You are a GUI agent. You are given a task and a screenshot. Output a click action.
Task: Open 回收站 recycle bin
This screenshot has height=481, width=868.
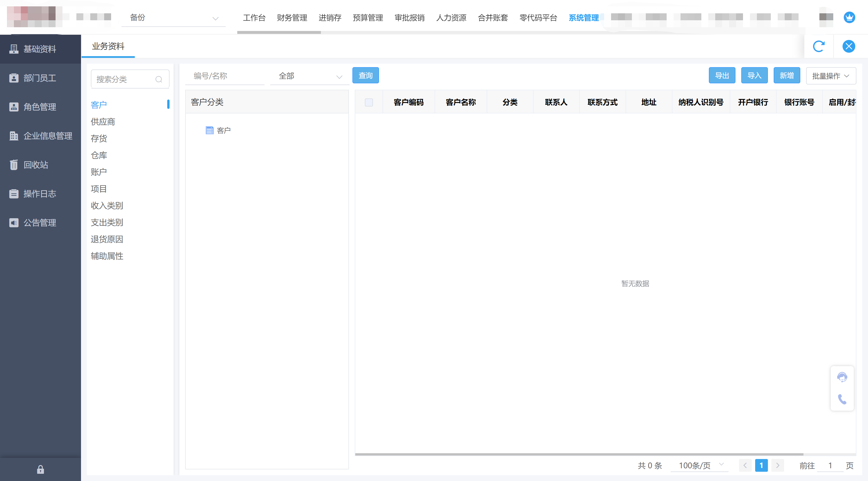pyautogui.click(x=41, y=165)
